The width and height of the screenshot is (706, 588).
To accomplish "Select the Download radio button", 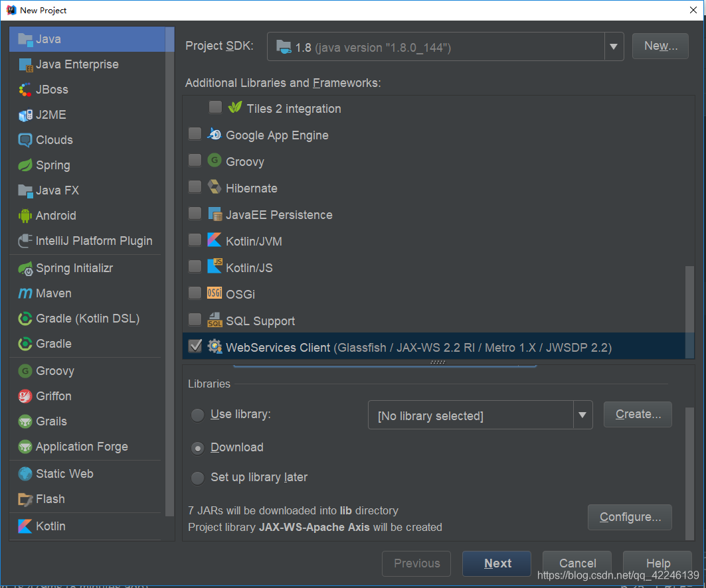I will click(x=198, y=449).
